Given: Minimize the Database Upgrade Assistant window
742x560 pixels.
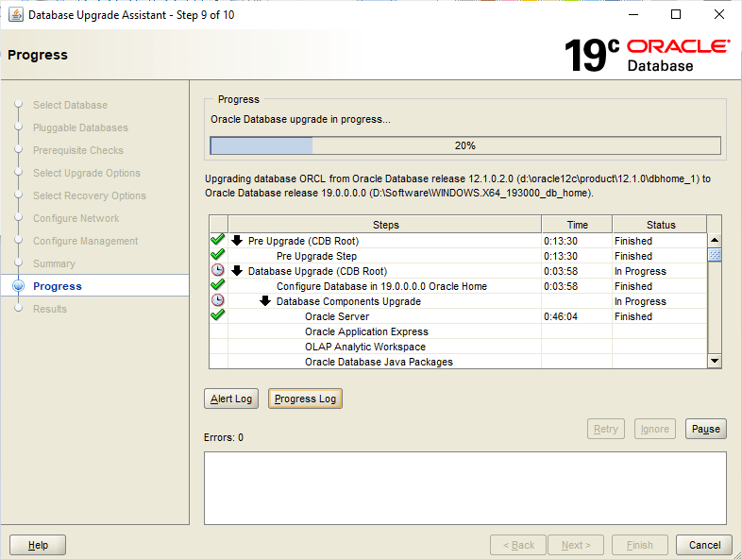Looking at the screenshot, I should pos(633,15).
